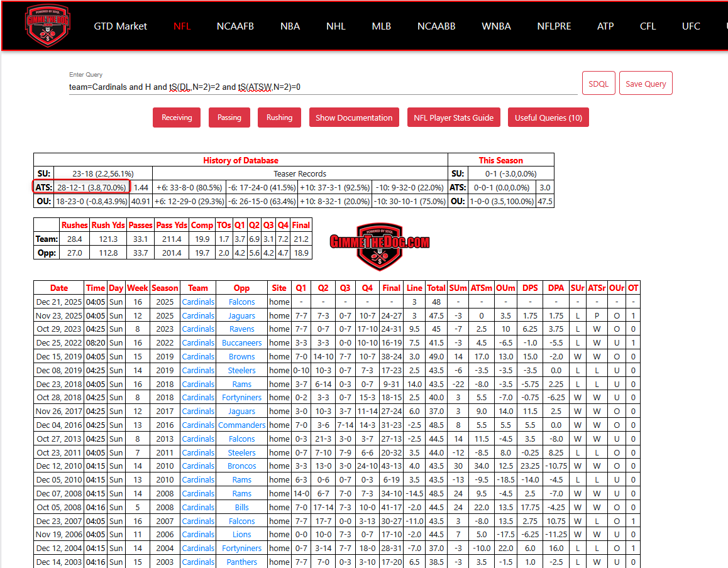Open Useful Queries (10)

[548, 117]
